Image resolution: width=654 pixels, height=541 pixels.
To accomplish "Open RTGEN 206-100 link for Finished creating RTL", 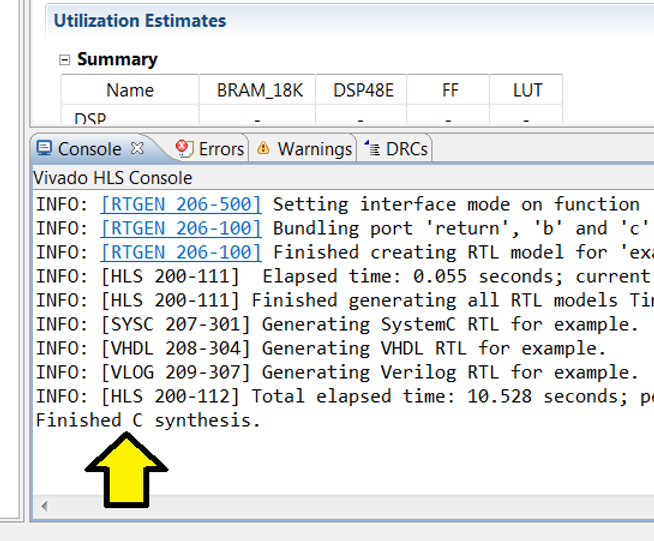I will (181, 252).
